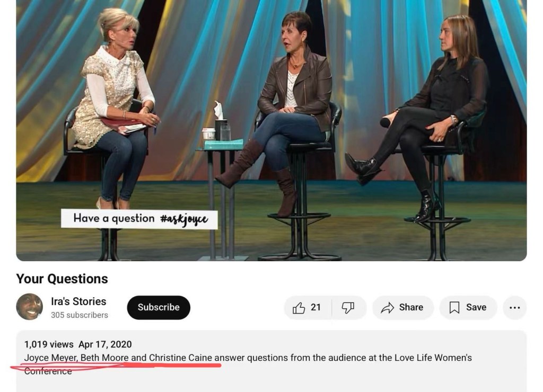Open the three-dot more actions menu
The height and width of the screenshot is (392, 543).
click(x=514, y=308)
